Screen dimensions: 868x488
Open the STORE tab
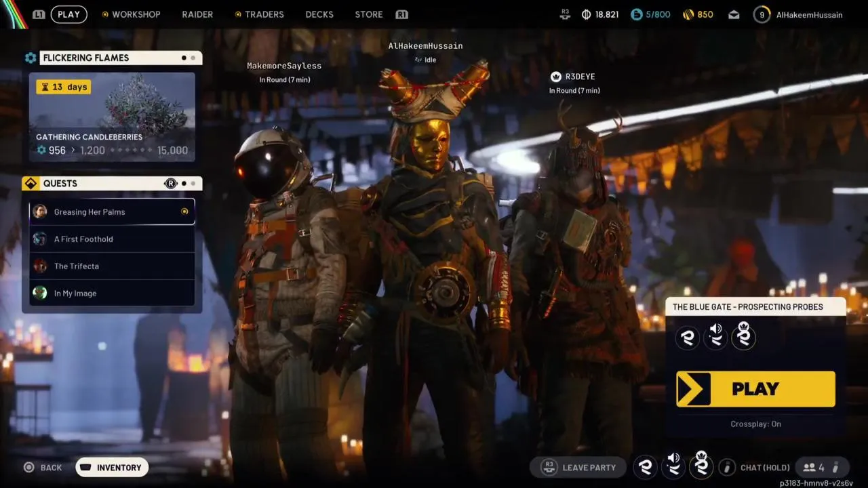coord(369,14)
